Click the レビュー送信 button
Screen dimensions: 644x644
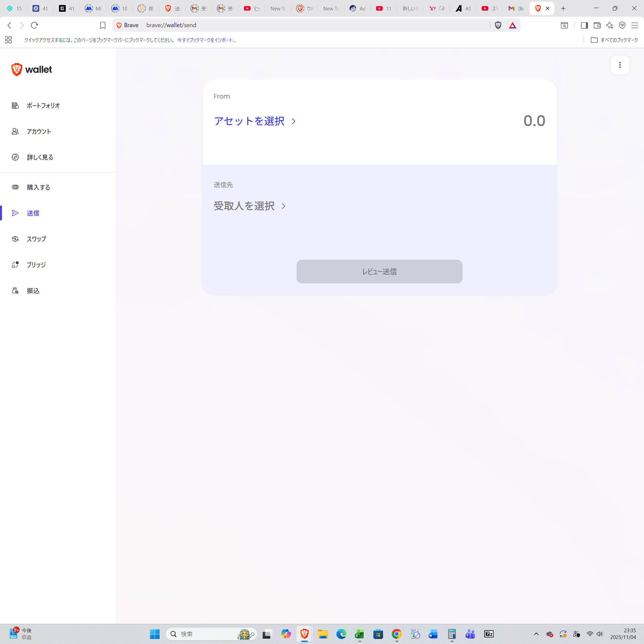[x=379, y=271]
